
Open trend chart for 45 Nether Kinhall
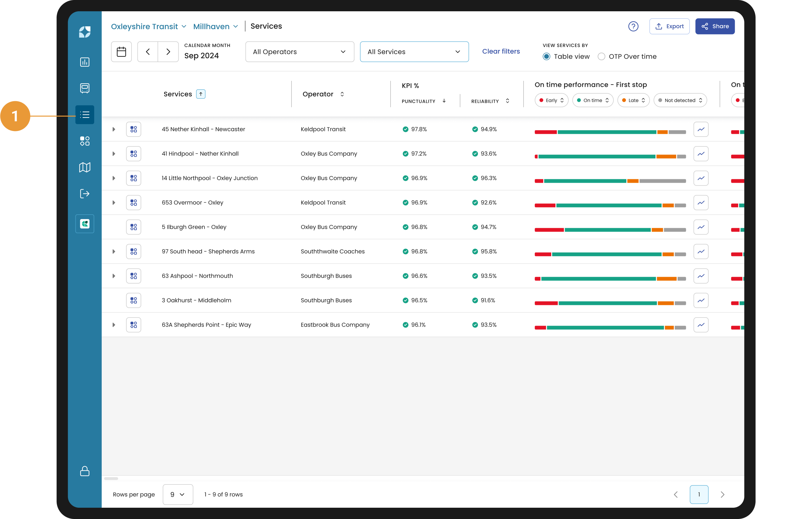[701, 129]
